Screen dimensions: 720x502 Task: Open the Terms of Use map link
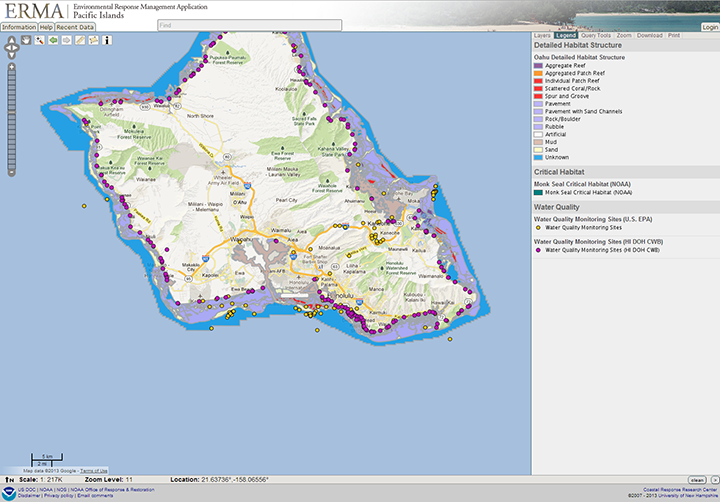pos(94,471)
